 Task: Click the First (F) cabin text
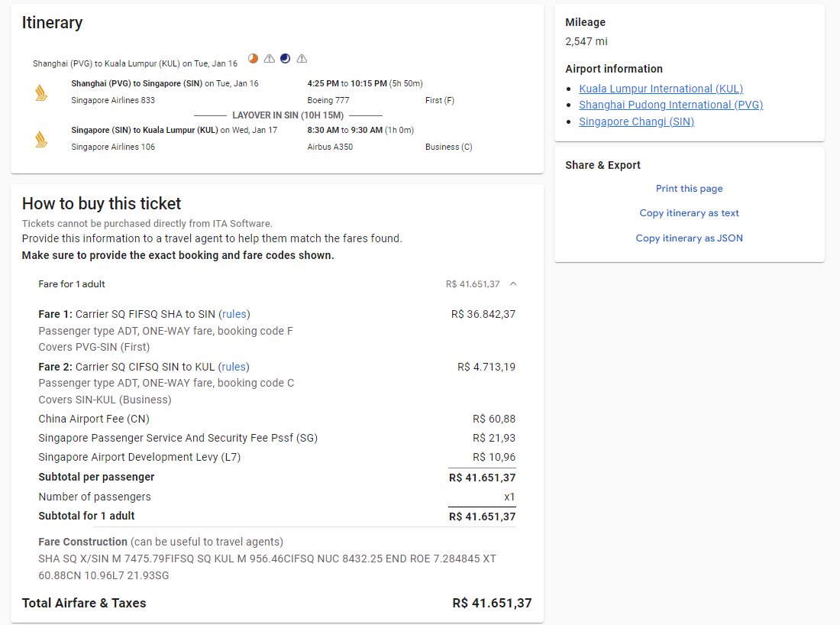440,100
